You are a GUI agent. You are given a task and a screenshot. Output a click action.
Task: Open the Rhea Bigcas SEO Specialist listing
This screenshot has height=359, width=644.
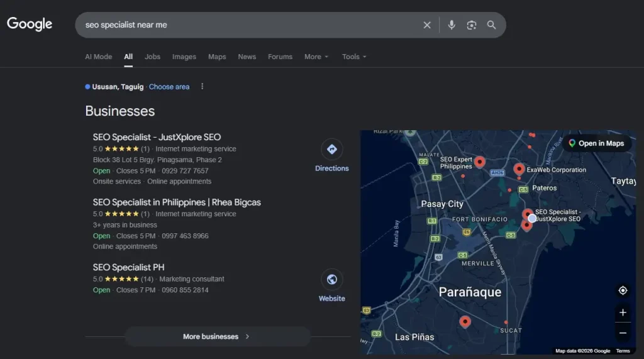[x=177, y=202]
